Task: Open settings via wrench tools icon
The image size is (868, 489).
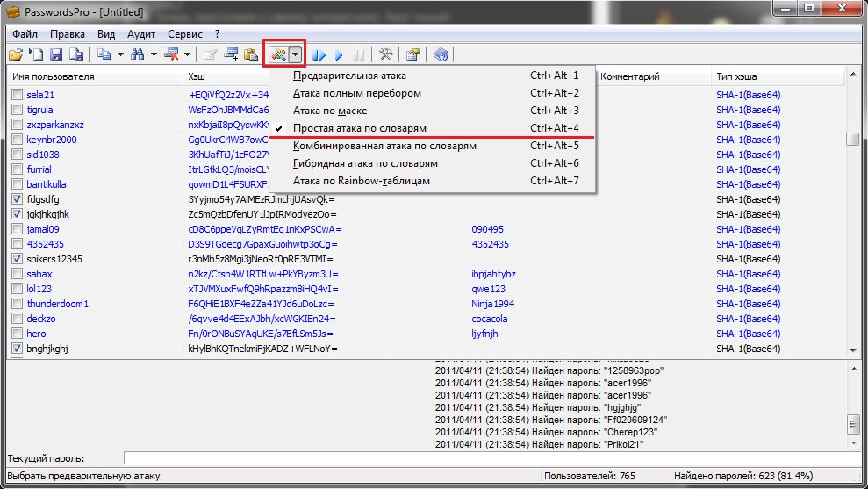Action: [x=385, y=55]
